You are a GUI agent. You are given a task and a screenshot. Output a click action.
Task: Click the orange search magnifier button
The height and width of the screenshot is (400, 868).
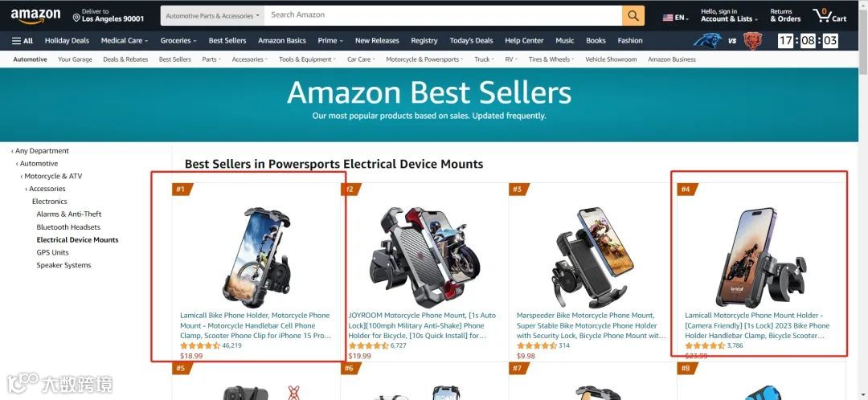[633, 15]
